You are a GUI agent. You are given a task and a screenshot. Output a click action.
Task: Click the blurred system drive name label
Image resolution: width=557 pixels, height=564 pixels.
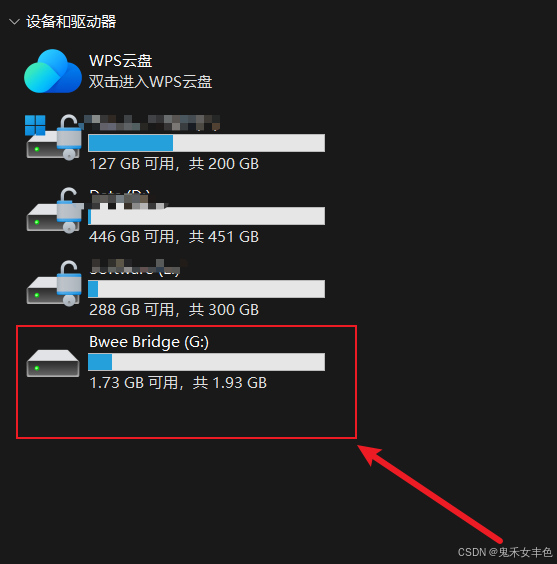[152, 123]
